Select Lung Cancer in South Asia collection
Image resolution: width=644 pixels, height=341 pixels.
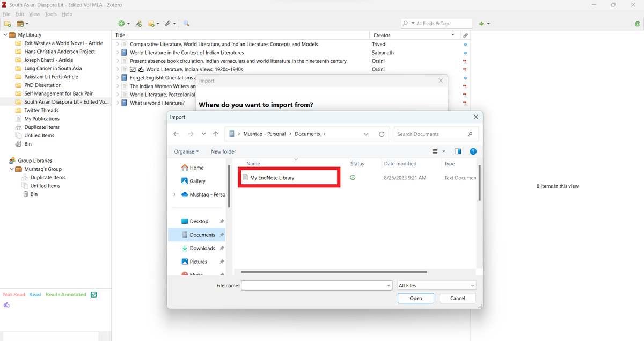[53, 68]
